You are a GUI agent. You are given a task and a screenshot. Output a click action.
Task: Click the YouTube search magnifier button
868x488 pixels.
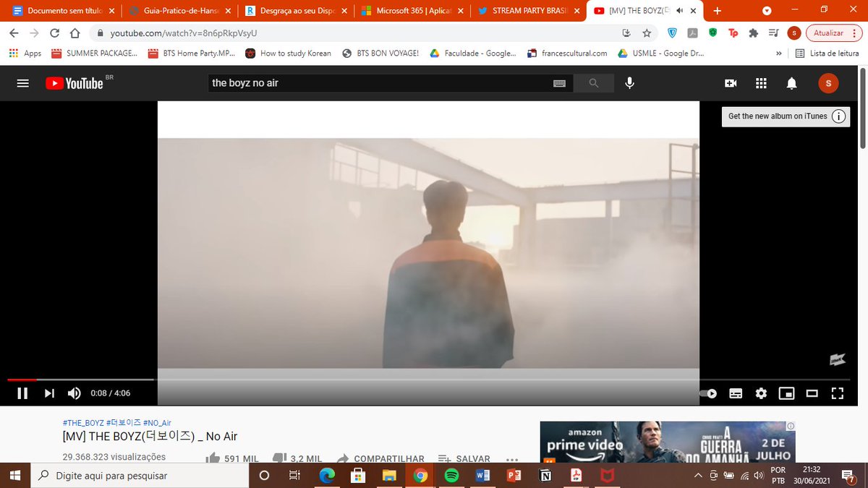(x=594, y=83)
